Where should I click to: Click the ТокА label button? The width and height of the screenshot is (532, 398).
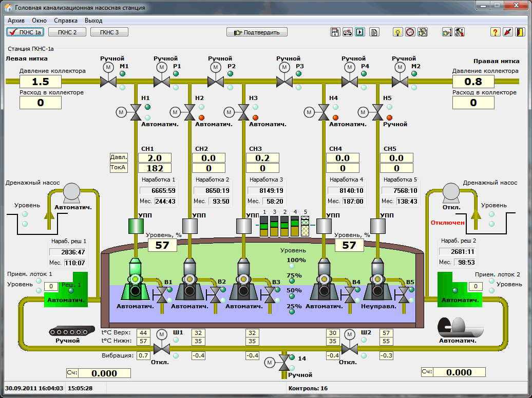coord(119,168)
